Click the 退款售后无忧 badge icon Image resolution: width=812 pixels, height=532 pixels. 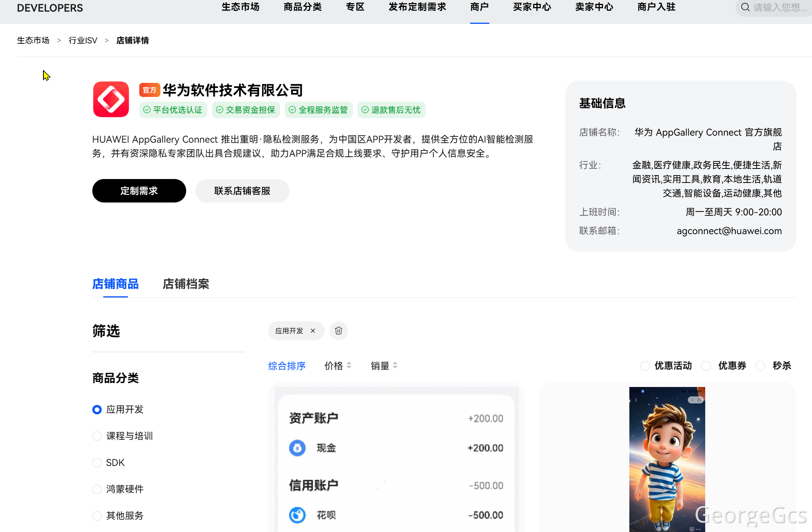tap(365, 110)
